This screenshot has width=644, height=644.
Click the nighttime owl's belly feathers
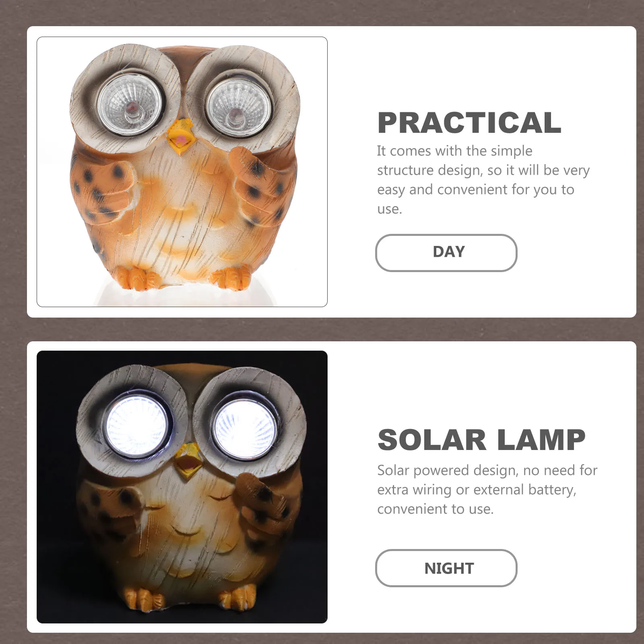(x=185, y=535)
